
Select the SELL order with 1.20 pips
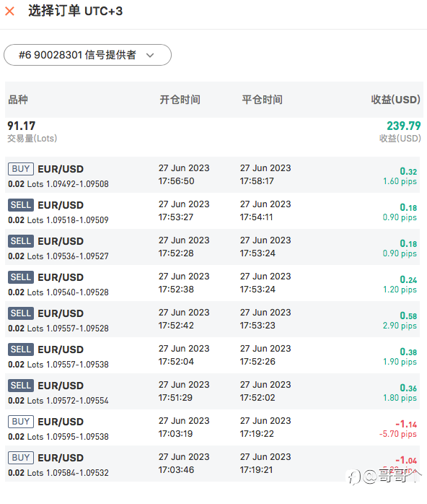pos(212,283)
